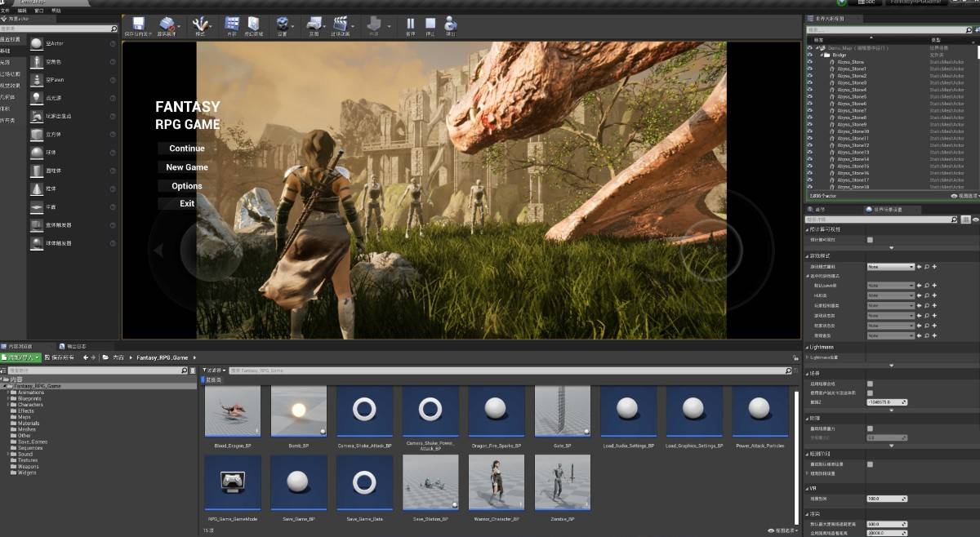The height and width of the screenshot is (537, 980).
Task: Select the Empty Actor sphere icon
Action: (x=37, y=43)
